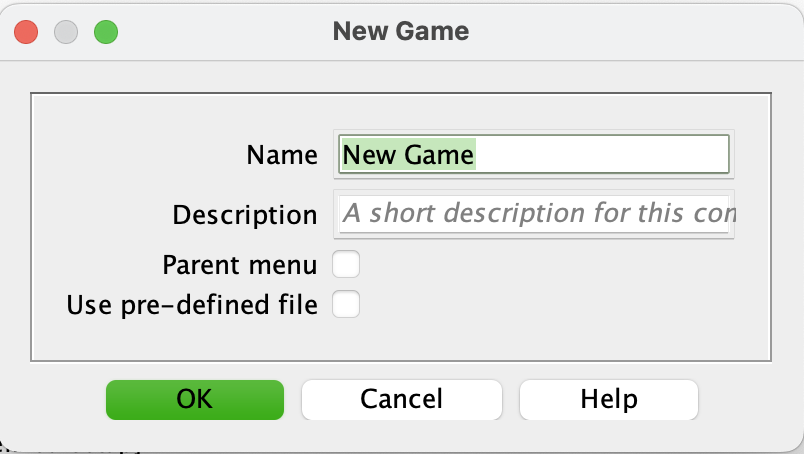The image size is (804, 454).
Task: Dismiss the dialog using Cancel
Action: pyautogui.click(x=401, y=400)
